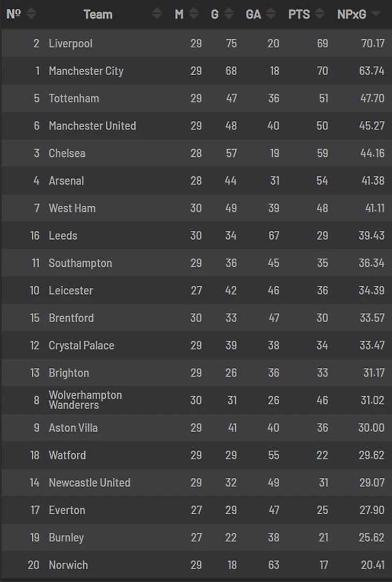392x582 pixels.
Task: Select Crystal Palace team entry
Action: click(x=81, y=345)
